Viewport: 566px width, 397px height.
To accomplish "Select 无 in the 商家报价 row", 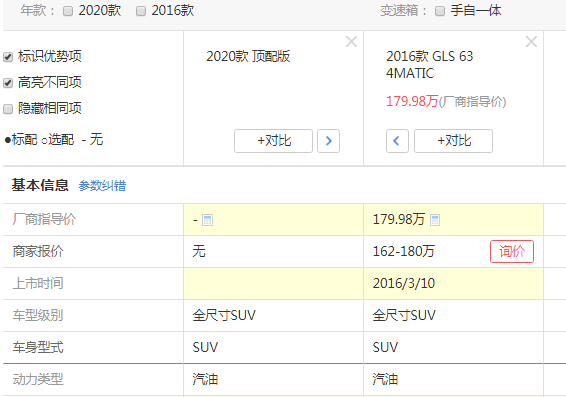I will pos(199,251).
